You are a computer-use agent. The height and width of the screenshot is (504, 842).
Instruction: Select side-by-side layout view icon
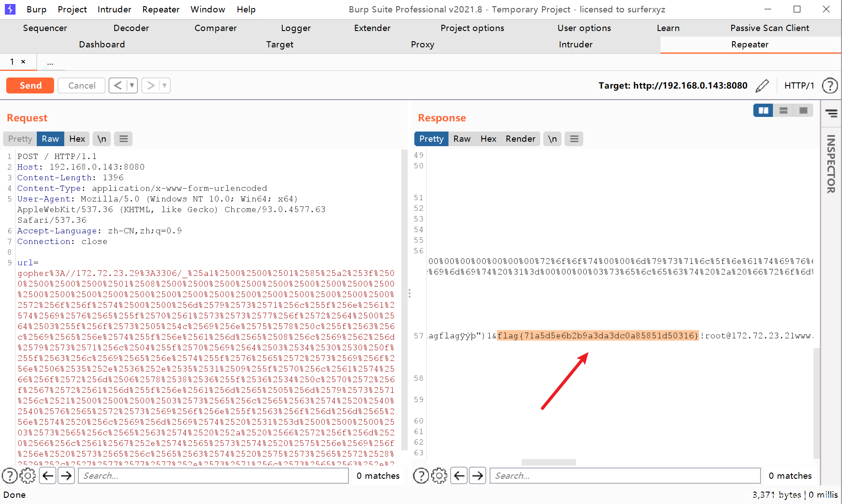point(763,110)
